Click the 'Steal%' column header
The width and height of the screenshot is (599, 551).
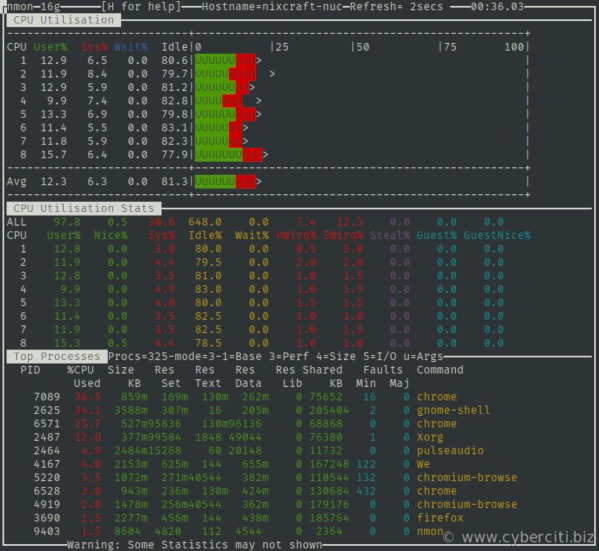390,235
